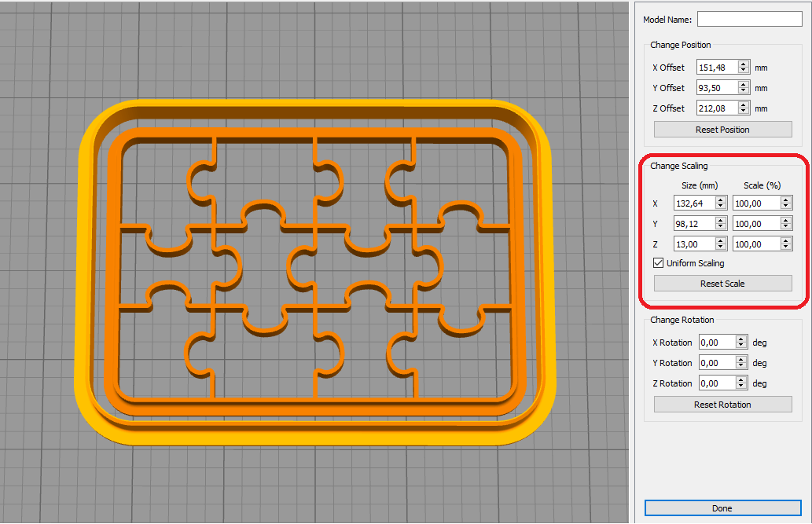Image resolution: width=812 pixels, height=524 pixels.
Task: Click the Z Offset value field
Action: click(717, 108)
